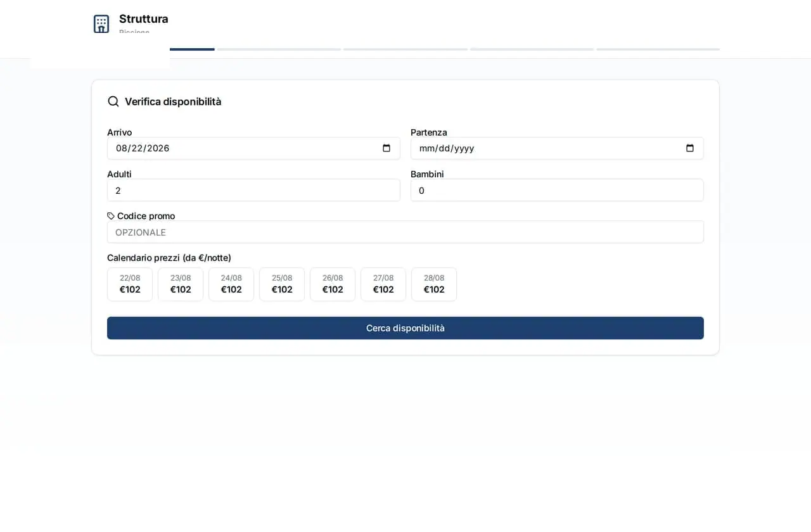Click the Codice promo label text
The height and width of the screenshot is (532, 811).
(x=146, y=216)
